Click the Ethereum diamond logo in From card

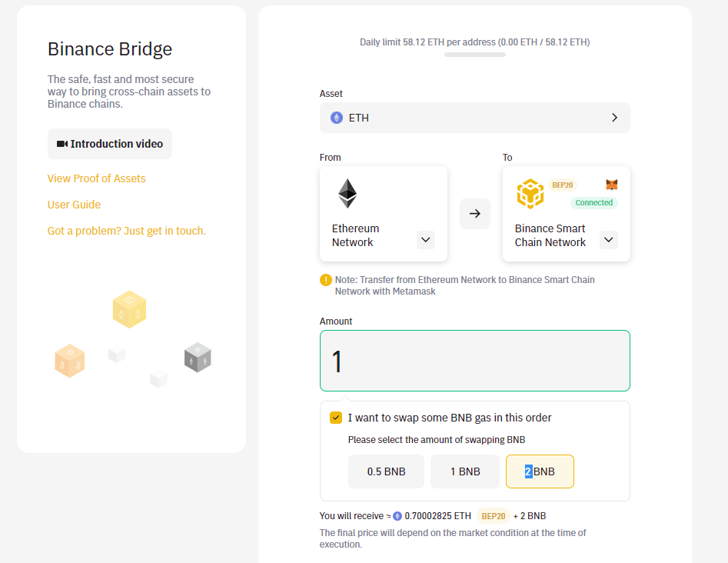click(x=347, y=194)
